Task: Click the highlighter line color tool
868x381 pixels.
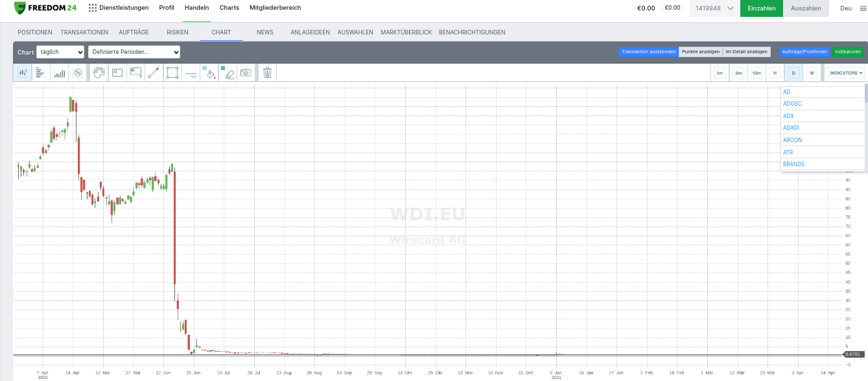Action: [x=228, y=73]
